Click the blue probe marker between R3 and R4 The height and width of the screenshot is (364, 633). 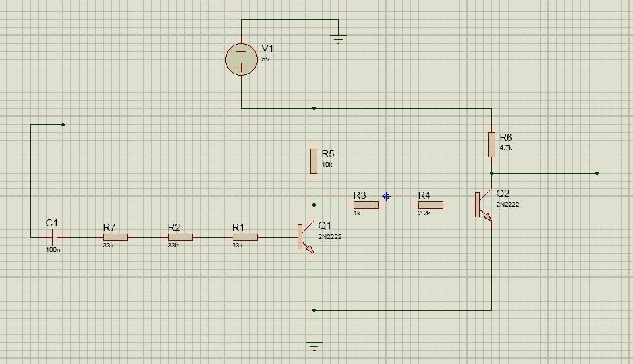tap(387, 197)
